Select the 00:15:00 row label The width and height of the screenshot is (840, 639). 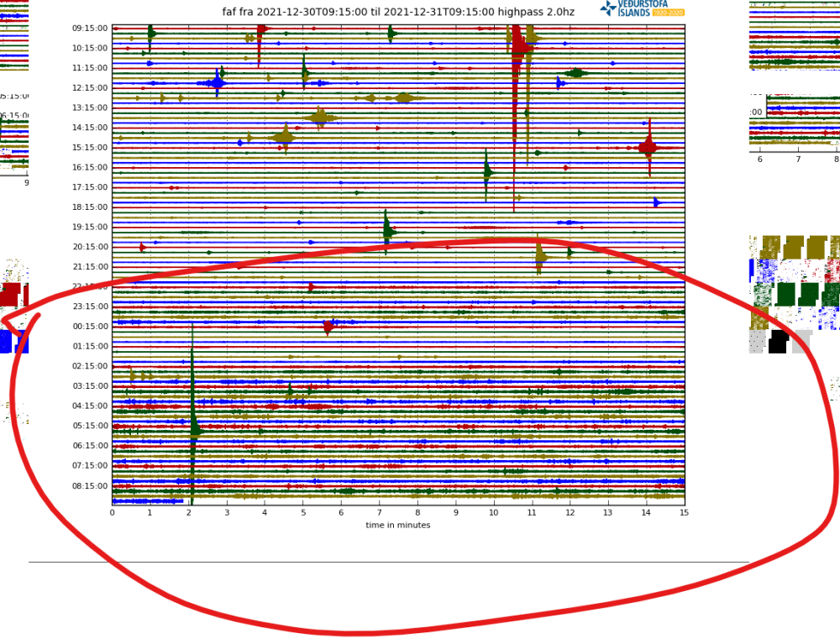coord(89,327)
